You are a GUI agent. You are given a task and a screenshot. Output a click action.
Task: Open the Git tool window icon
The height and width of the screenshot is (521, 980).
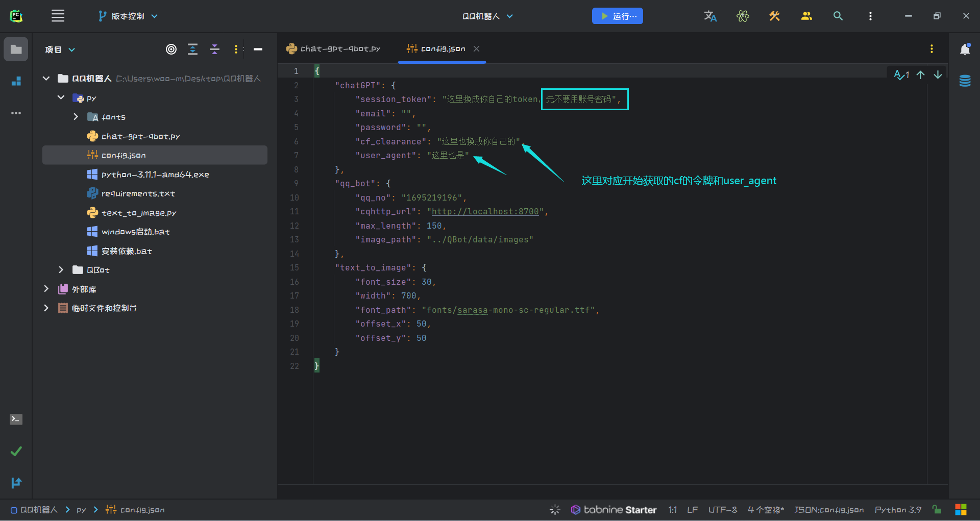(x=16, y=483)
